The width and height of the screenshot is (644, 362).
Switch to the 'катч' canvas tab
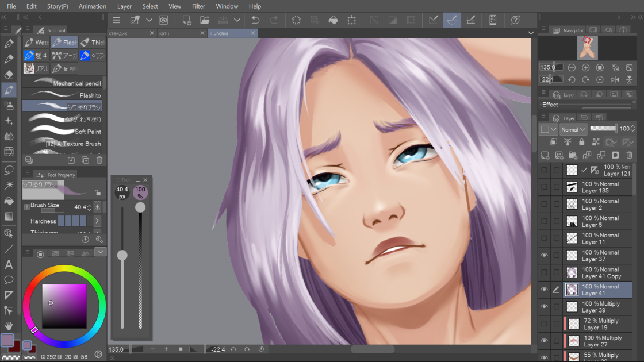181,33
